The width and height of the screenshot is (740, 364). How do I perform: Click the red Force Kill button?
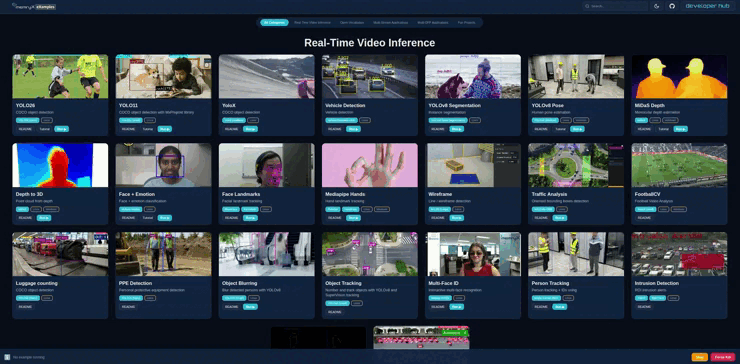[x=723, y=357]
